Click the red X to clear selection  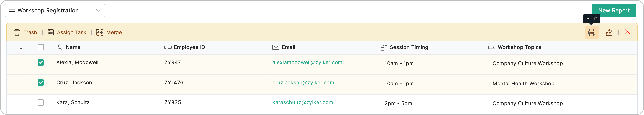[x=627, y=32]
